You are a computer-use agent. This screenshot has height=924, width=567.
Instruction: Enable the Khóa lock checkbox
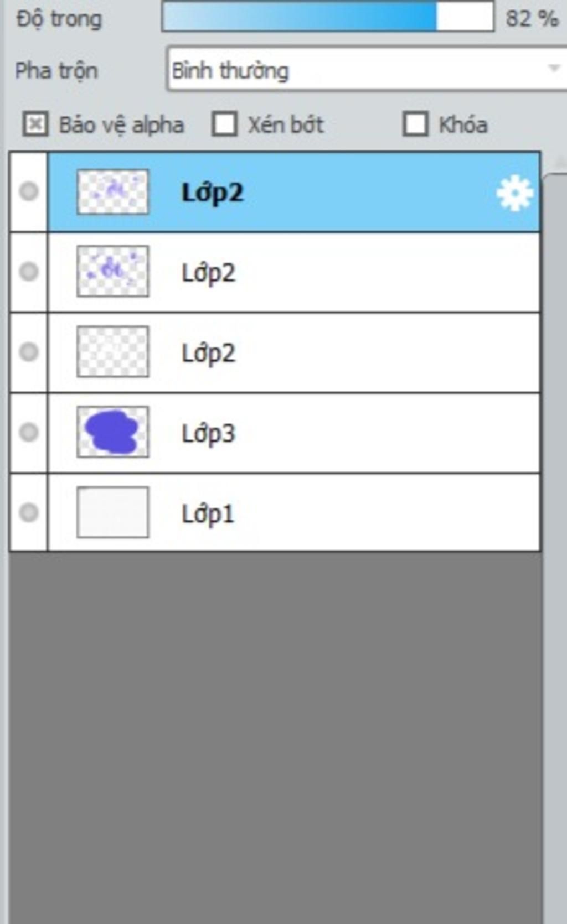(x=415, y=124)
